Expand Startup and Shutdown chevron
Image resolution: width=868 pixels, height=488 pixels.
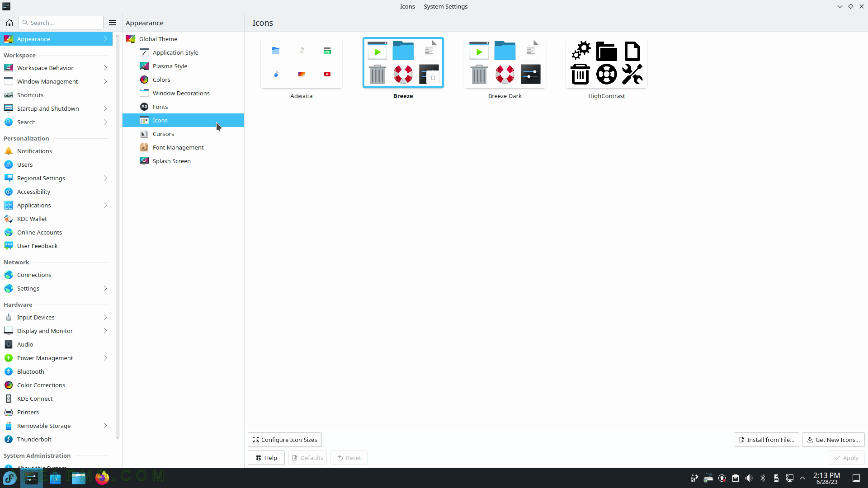[x=105, y=108]
